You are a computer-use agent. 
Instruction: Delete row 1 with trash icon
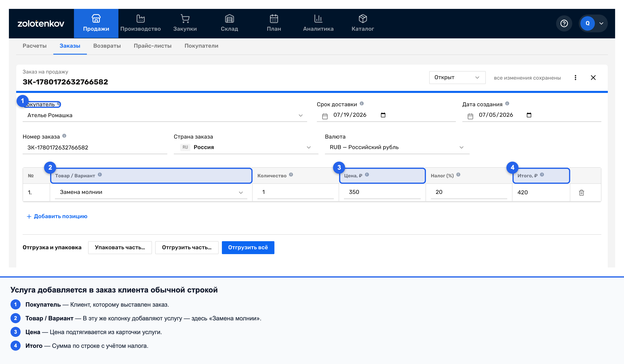[581, 193]
